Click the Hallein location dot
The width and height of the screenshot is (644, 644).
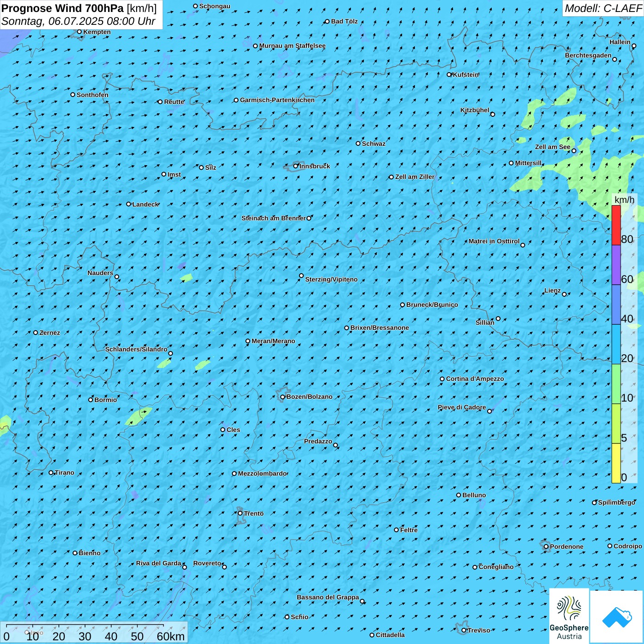coord(634,46)
